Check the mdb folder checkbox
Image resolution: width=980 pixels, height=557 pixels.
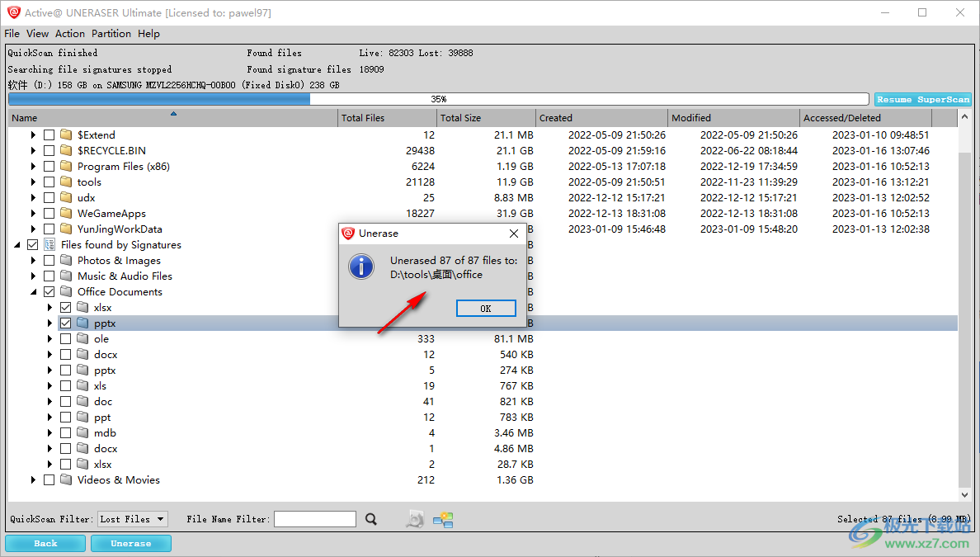point(65,432)
